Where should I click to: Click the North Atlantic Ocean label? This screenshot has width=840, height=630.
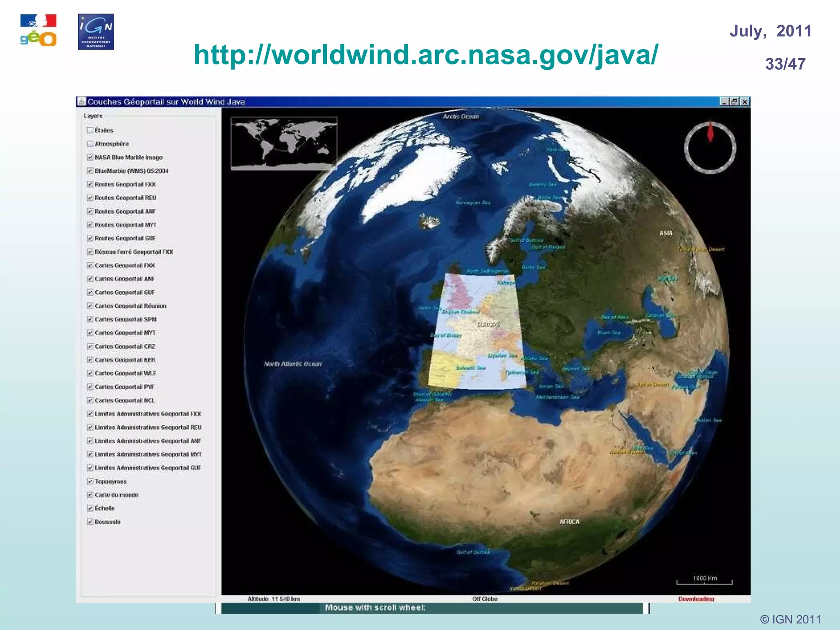pos(293,364)
